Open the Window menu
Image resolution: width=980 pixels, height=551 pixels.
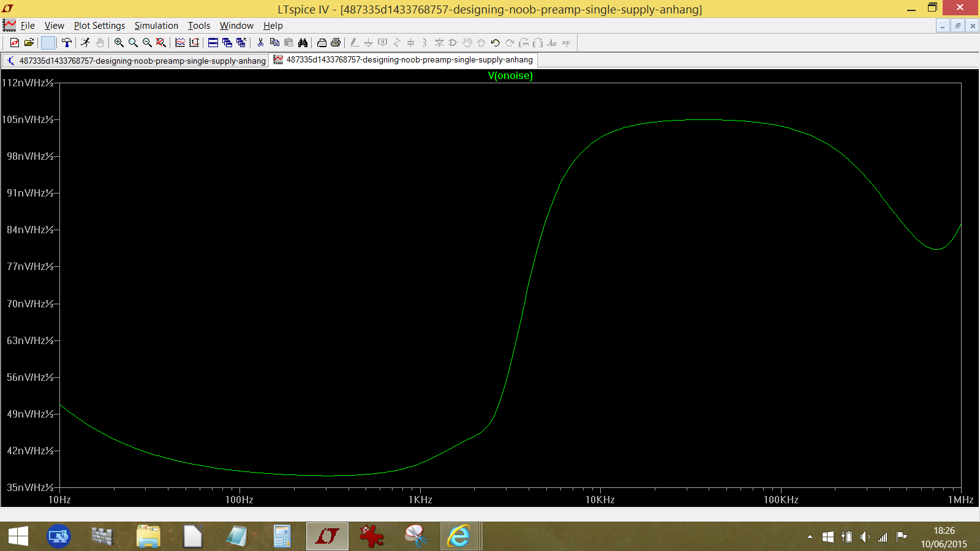coord(236,26)
